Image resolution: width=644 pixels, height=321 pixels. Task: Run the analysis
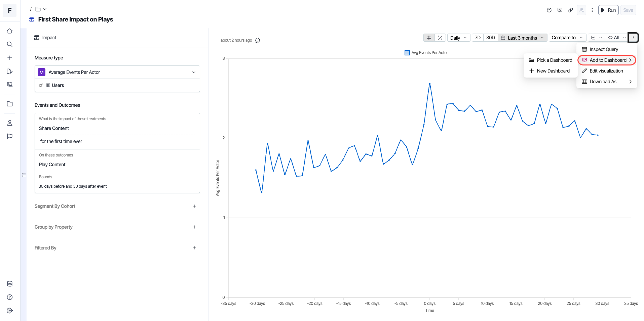pos(608,10)
